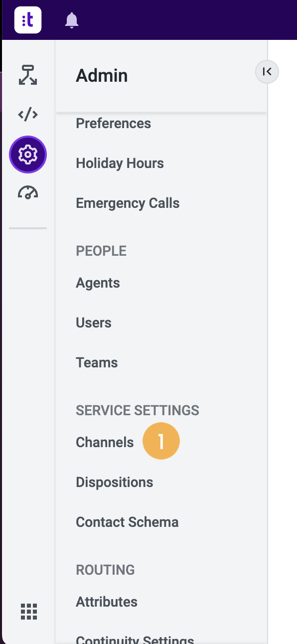Collapse the Admin panel with the chevron

267,72
